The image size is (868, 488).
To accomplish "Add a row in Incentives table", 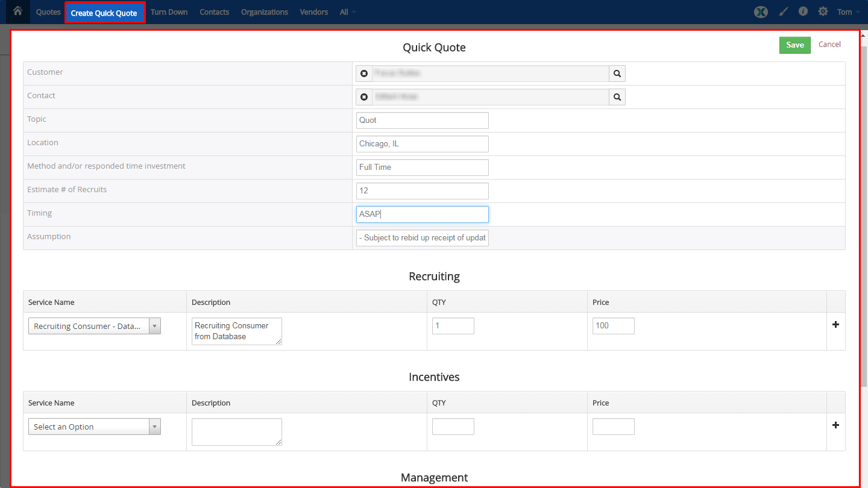I will coord(835,425).
